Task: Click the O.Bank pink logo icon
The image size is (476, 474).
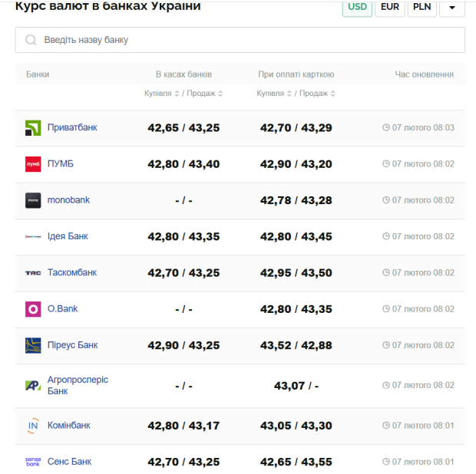Action: [x=33, y=309]
